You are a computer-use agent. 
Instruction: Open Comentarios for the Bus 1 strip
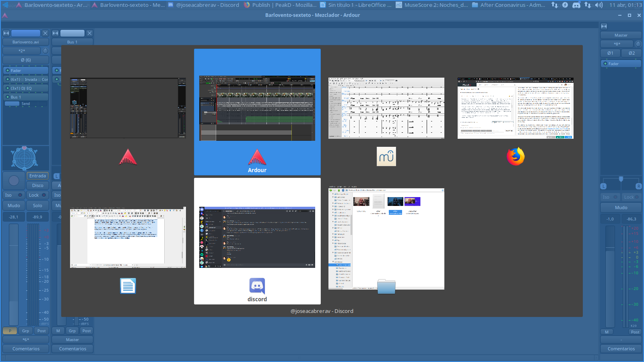(x=72, y=349)
